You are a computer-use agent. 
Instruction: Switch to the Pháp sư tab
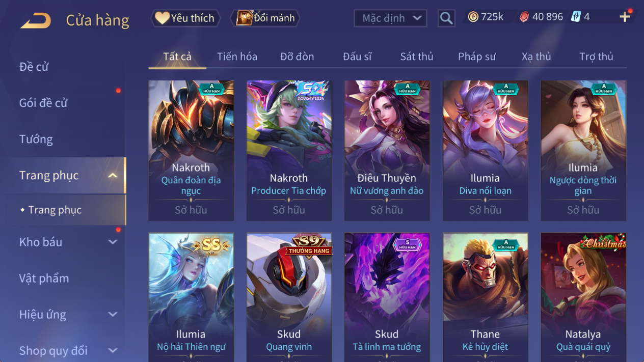[476, 57]
